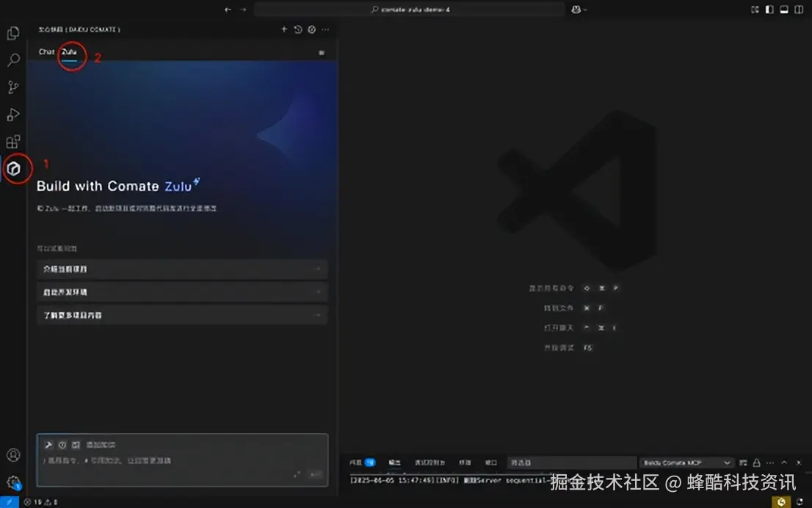Open the customize layout icon

tap(755, 10)
